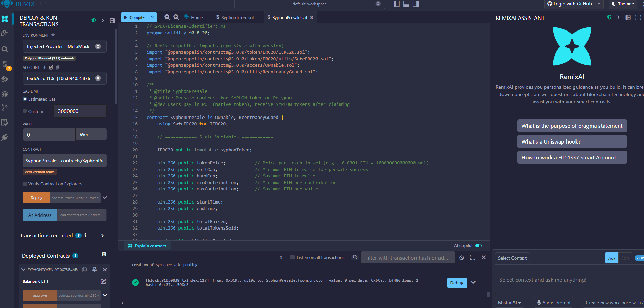Image resolution: width=644 pixels, height=308 pixels.
Task: Toggle the left side panel layout icon
Action: tap(397, 4)
